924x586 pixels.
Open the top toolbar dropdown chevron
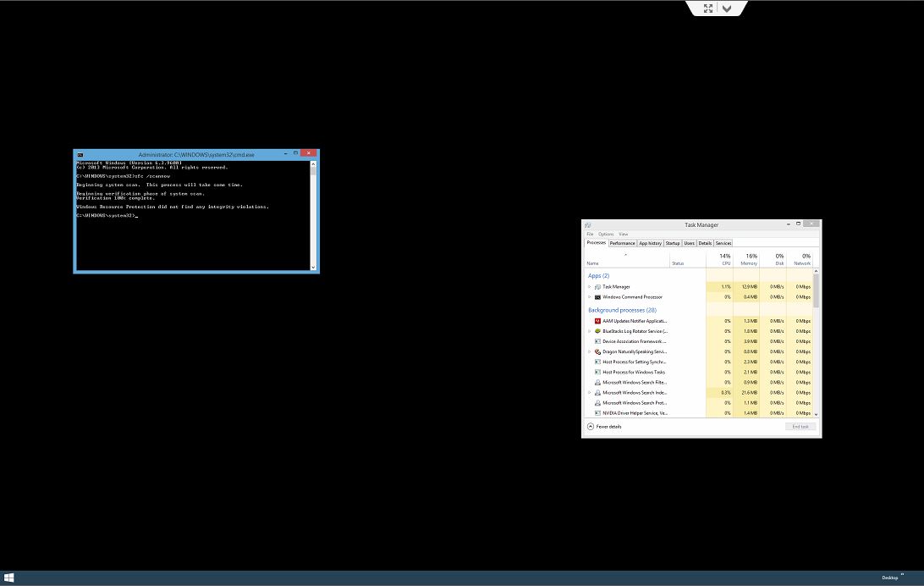click(727, 8)
